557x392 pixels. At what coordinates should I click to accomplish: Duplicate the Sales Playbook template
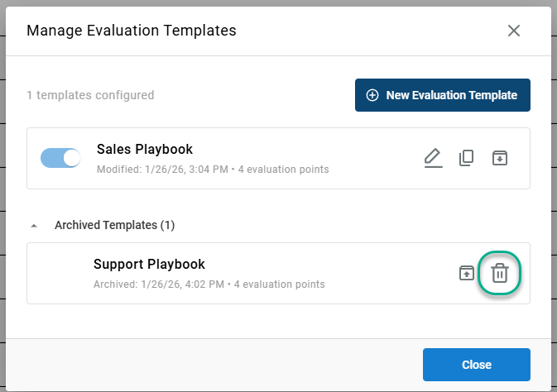(466, 157)
